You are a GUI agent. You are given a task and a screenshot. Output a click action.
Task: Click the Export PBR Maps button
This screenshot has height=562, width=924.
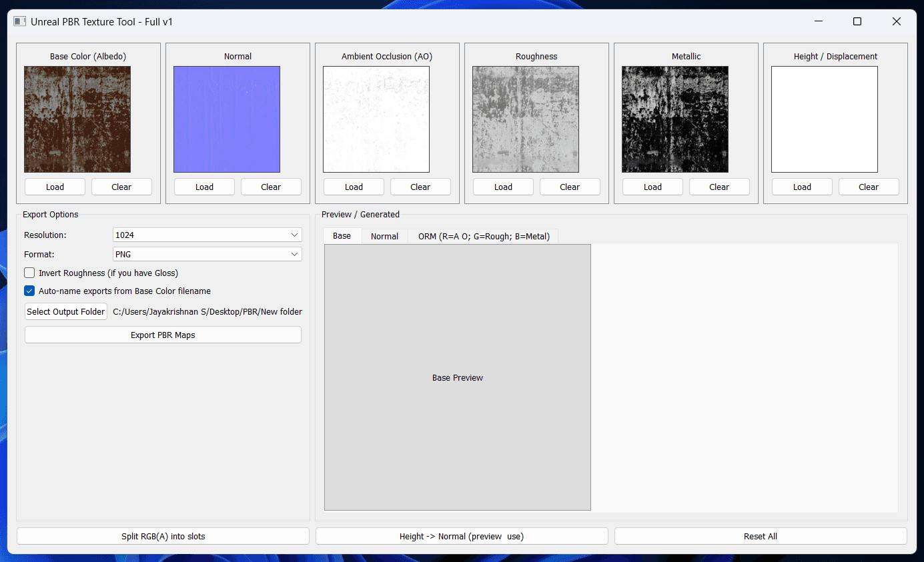pyautogui.click(x=163, y=335)
